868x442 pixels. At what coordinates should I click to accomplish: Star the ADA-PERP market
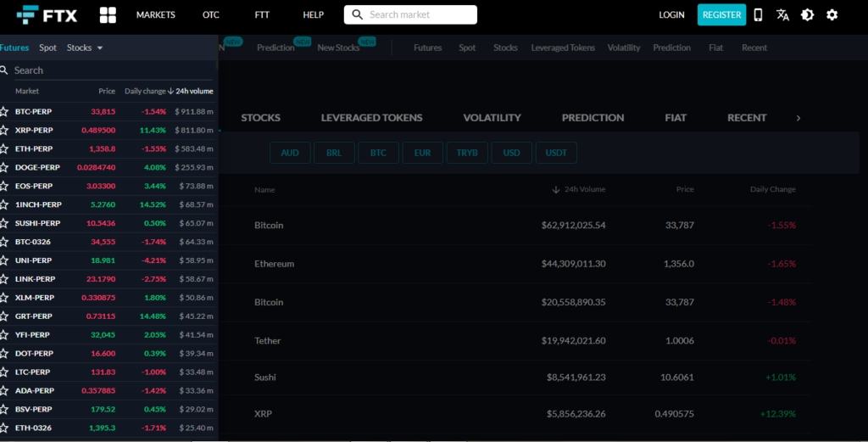4,390
